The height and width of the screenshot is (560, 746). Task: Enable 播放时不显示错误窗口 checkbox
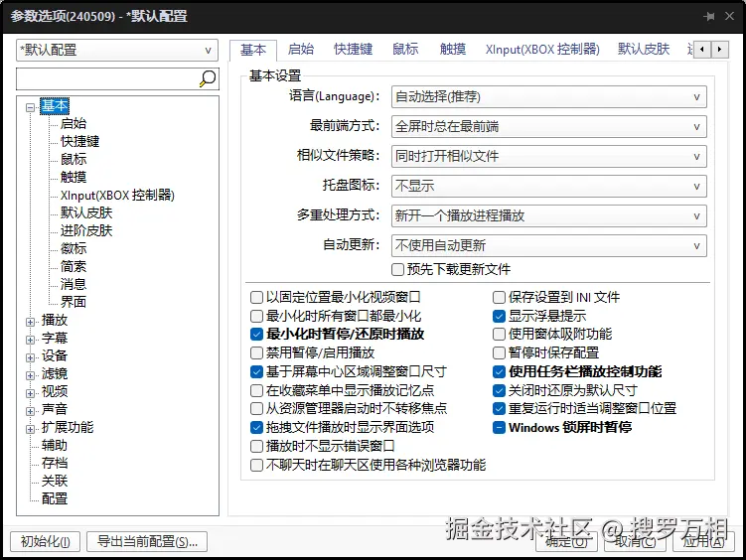(x=256, y=447)
